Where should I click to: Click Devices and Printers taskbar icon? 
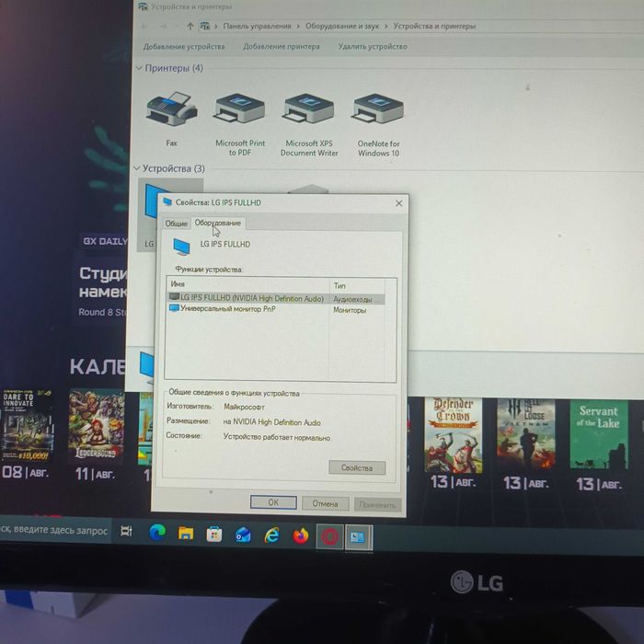click(x=359, y=537)
